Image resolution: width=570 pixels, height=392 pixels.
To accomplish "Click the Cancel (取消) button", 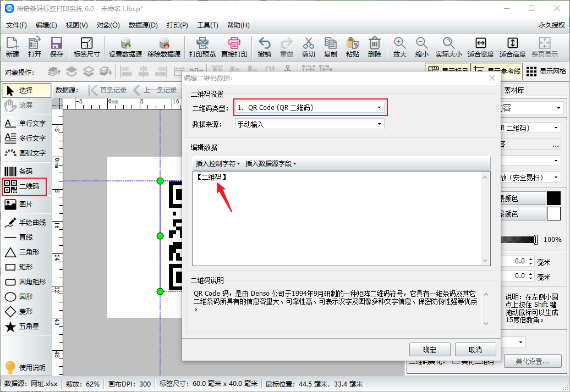I will click(x=475, y=350).
